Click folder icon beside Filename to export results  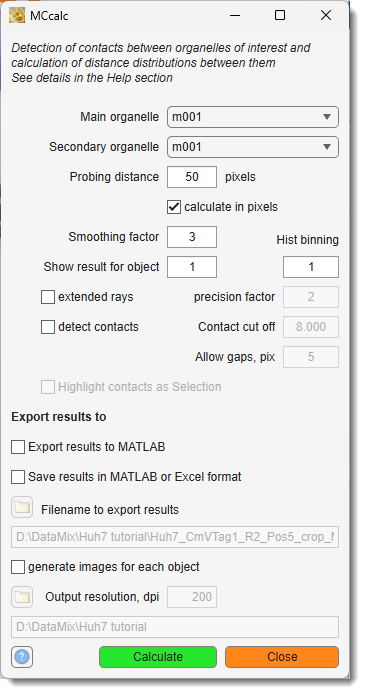[22, 507]
